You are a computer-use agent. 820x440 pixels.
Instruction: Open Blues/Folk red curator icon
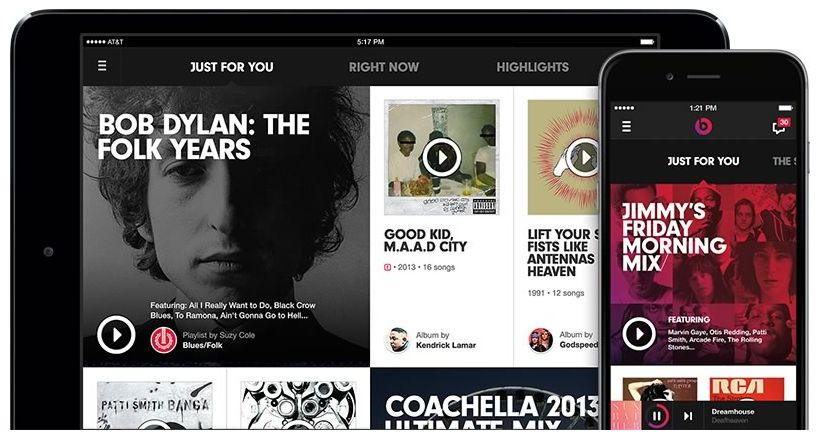(x=164, y=340)
